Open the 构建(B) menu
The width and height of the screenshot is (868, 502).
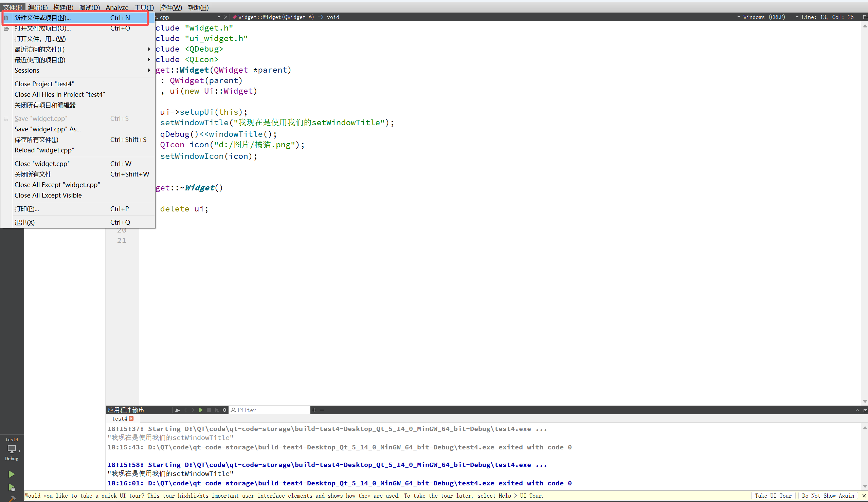[x=64, y=7]
